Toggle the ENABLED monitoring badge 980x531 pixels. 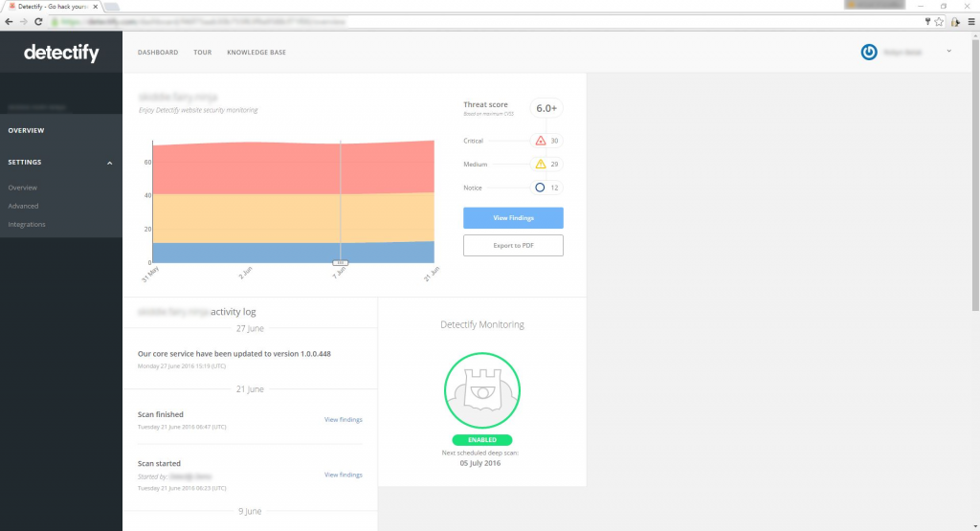482,440
